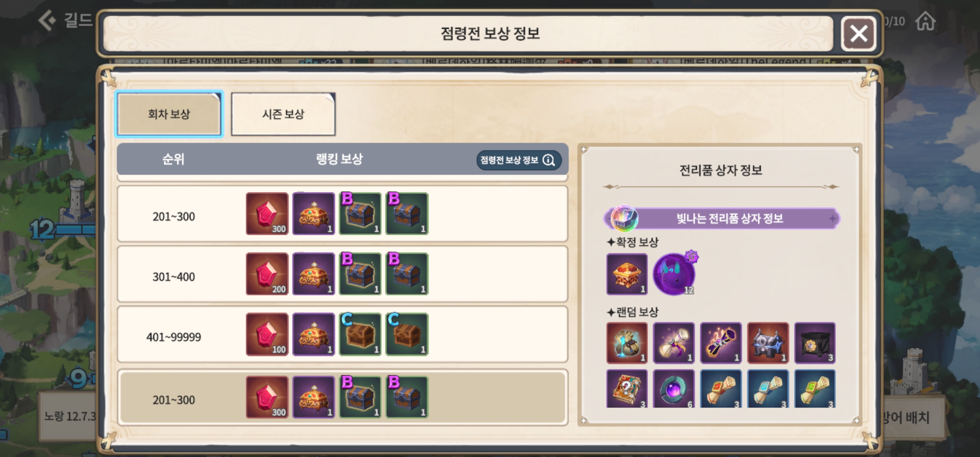Select the first B-grade chest in the 301~400 row
Image resolution: width=980 pixels, height=457 pixels.
pos(360,274)
